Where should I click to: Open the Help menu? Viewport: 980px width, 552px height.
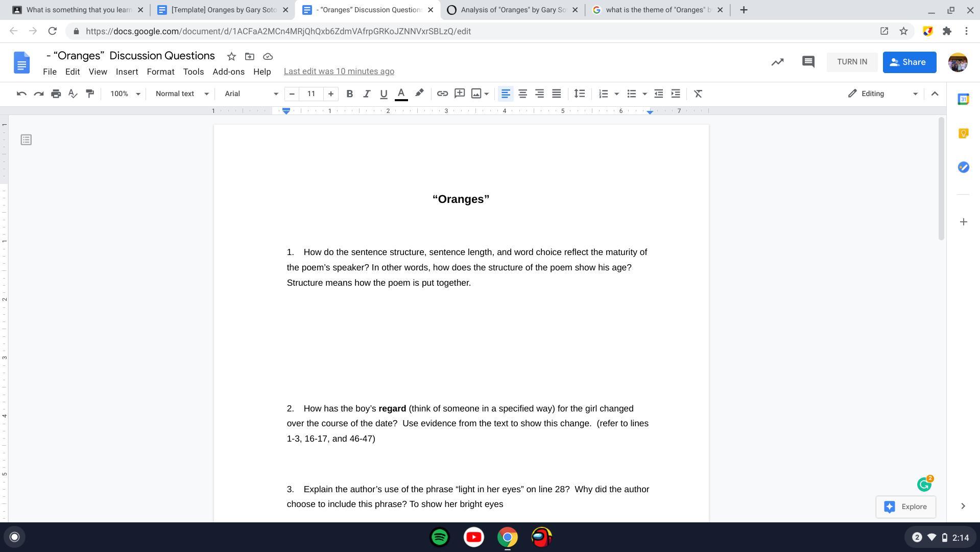[262, 72]
